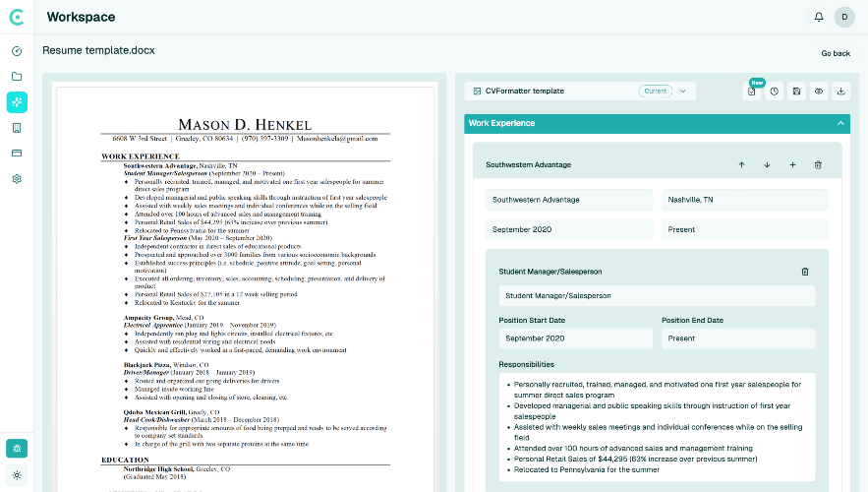Delete Southwestern Advantage entry trash icon
This screenshot has width=868, height=492.
pos(818,164)
